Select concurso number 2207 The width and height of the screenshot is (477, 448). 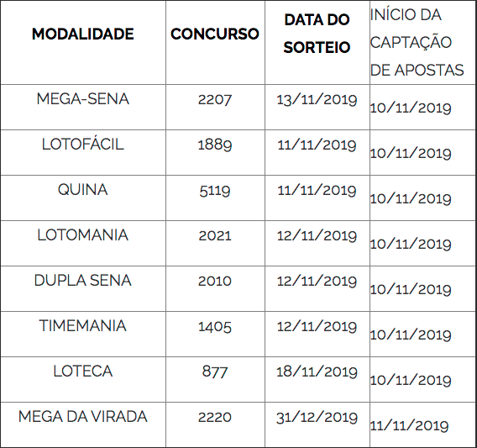[215, 99]
